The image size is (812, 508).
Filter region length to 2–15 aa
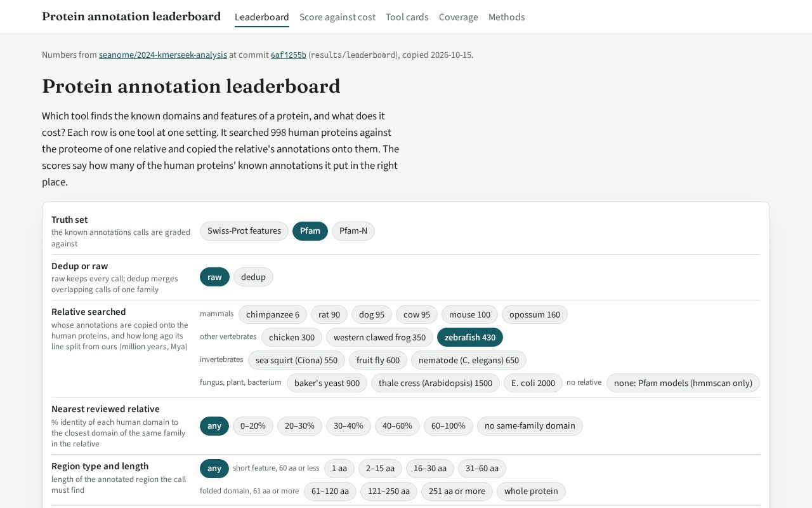(380, 469)
